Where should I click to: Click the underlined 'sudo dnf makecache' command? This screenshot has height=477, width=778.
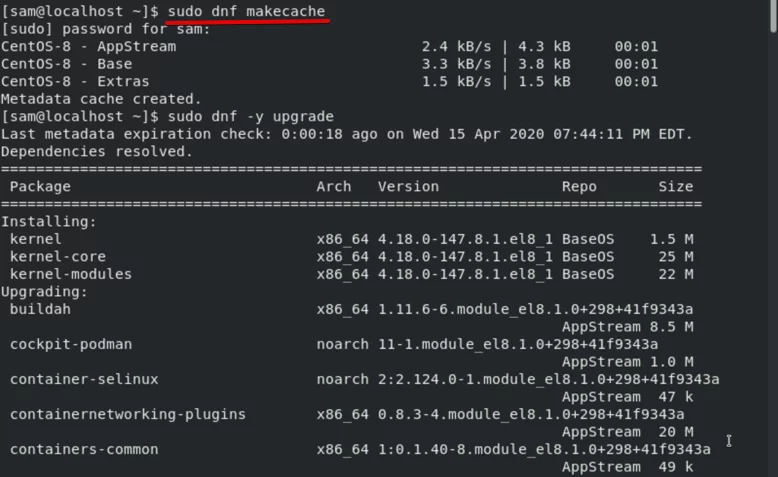pos(246,11)
